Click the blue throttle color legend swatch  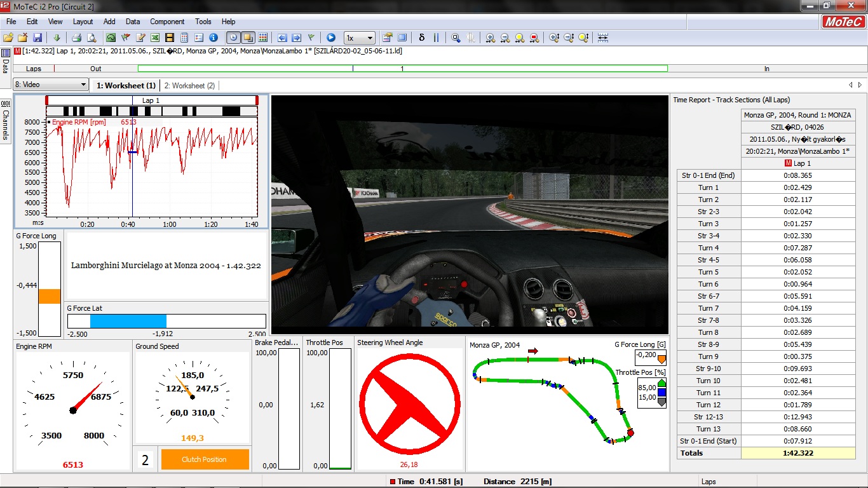(x=661, y=393)
